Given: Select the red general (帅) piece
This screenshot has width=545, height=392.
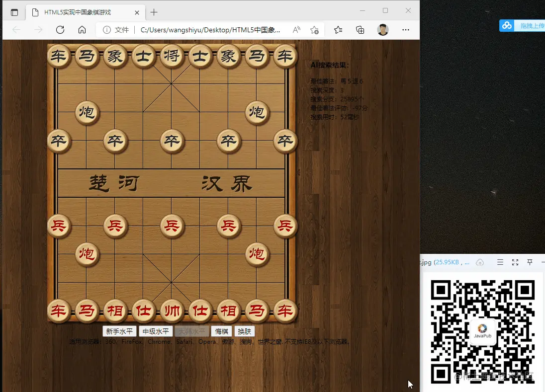Looking at the screenshot, I should point(172,311).
